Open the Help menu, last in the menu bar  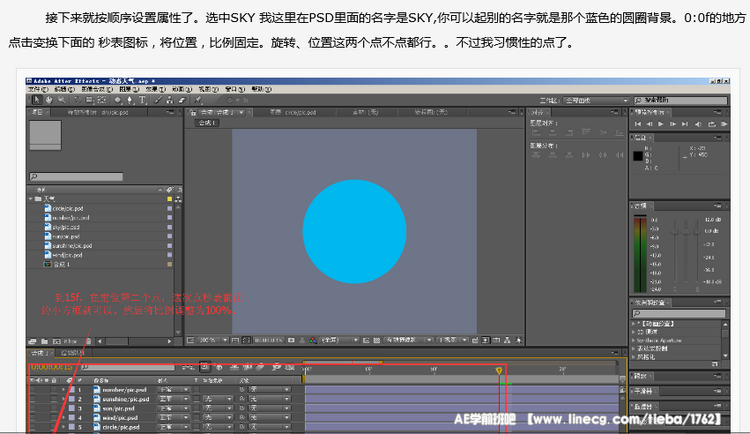[261, 89]
